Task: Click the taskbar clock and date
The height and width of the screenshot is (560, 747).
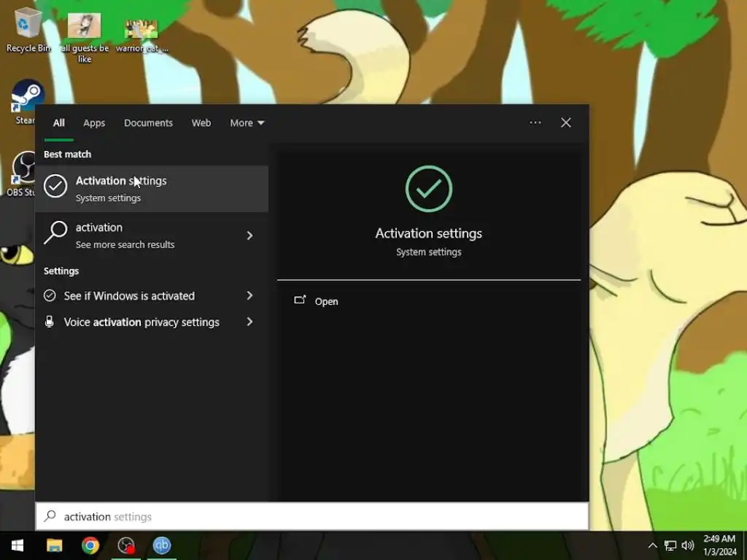Action: 719,545
